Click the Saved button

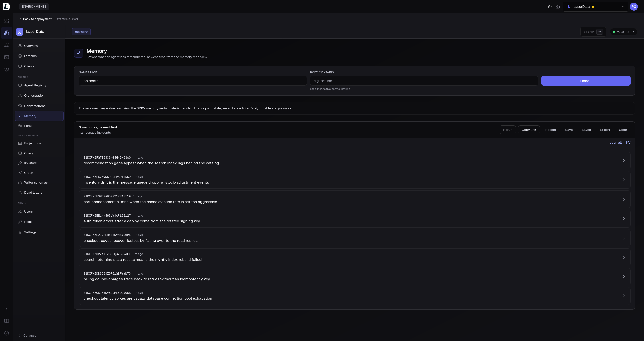pyautogui.click(x=586, y=130)
